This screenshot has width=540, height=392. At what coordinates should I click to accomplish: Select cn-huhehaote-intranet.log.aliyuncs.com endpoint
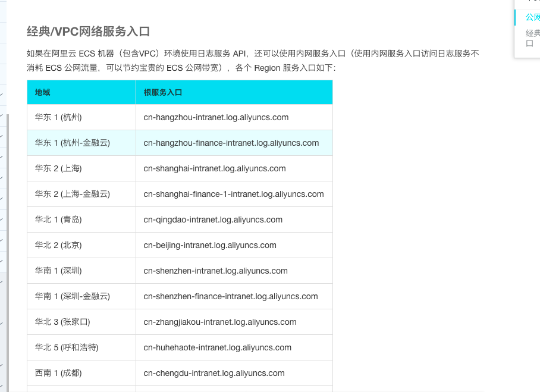point(217,347)
